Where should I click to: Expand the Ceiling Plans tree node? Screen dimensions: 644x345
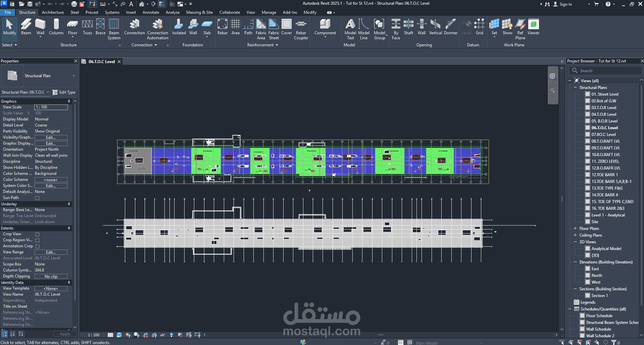click(575, 235)
